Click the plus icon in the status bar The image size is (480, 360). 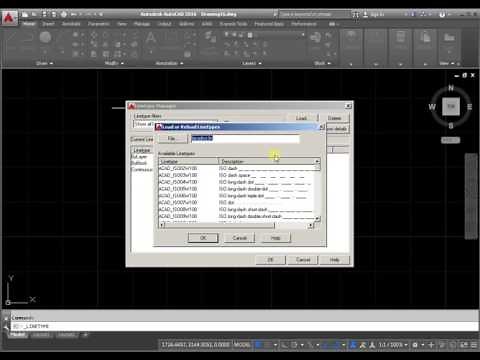click(x=431, y=345)
